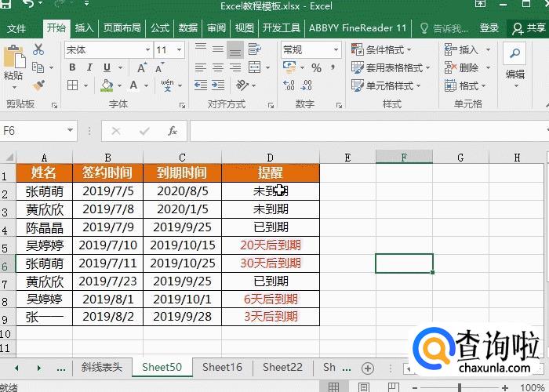The height and width of the screenshot is (392, 549).
Task: Switch to the 公式 ribbon tab
Action: (160, 28)
